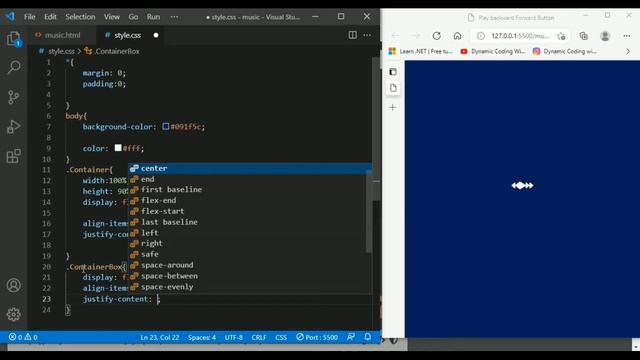Change line endings via CRLF
640x360 pixels.
[x=259, y=337]
